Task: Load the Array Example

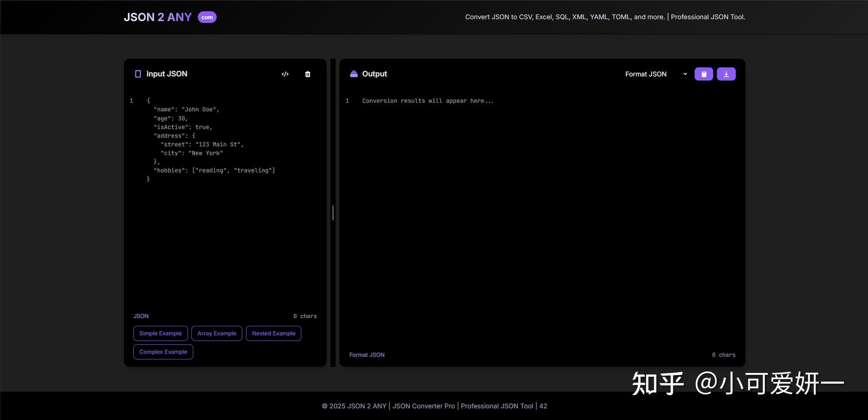Action: pos(217,333)
